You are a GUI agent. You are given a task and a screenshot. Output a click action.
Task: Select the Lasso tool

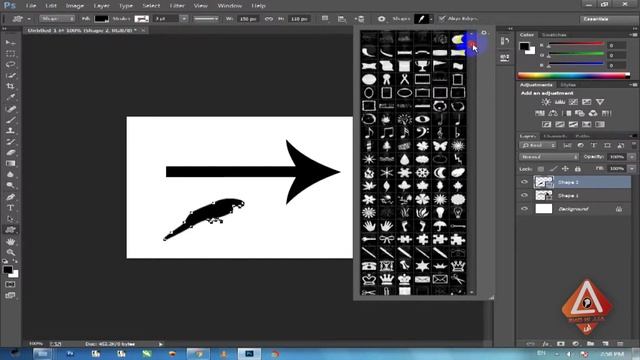tap(11, 64)
